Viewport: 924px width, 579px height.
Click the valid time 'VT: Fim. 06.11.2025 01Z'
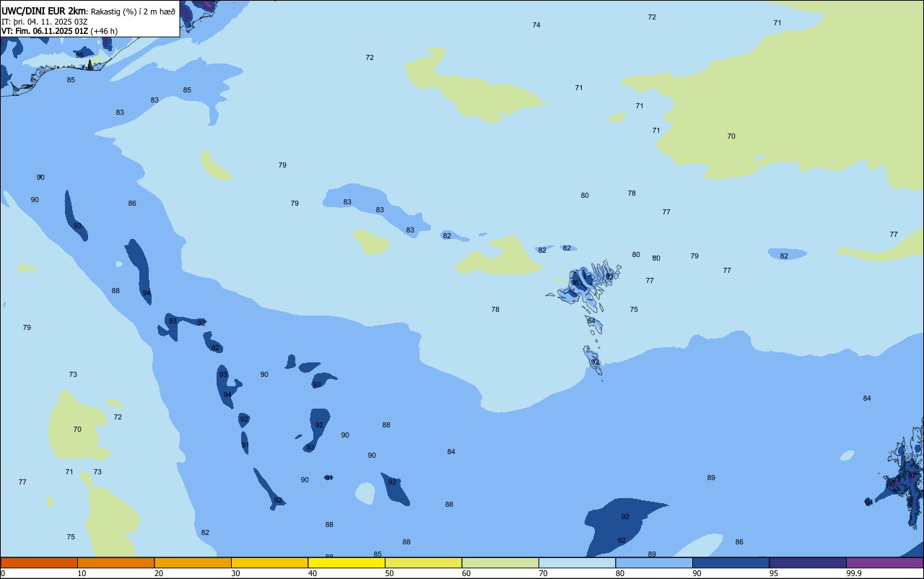(45, 31)
